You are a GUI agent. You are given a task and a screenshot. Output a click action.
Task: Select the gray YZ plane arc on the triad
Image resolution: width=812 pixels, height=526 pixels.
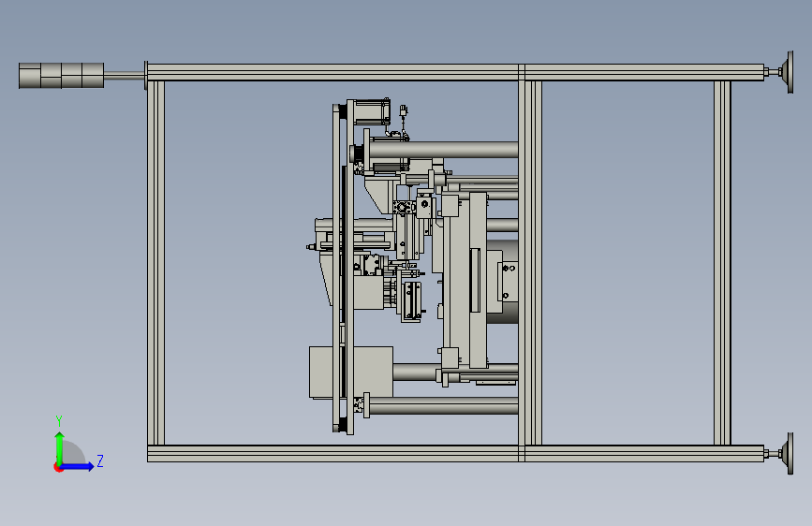[x=74, y=452]
